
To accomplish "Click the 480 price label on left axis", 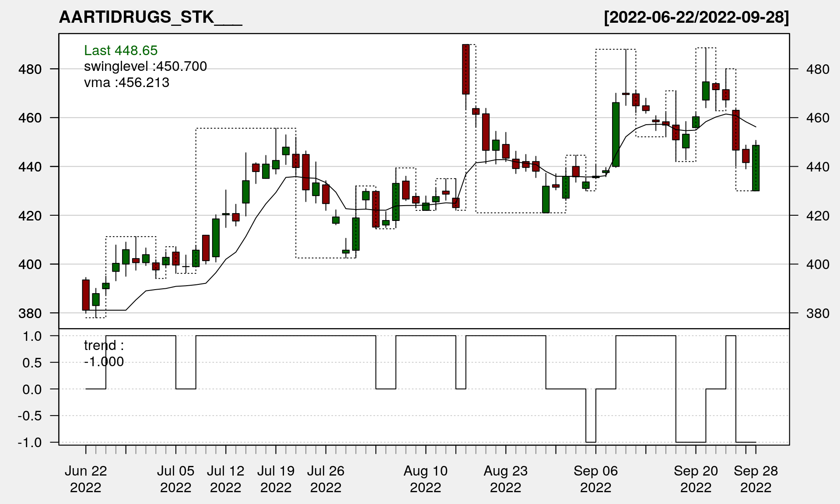I will [x=30, y=69].
